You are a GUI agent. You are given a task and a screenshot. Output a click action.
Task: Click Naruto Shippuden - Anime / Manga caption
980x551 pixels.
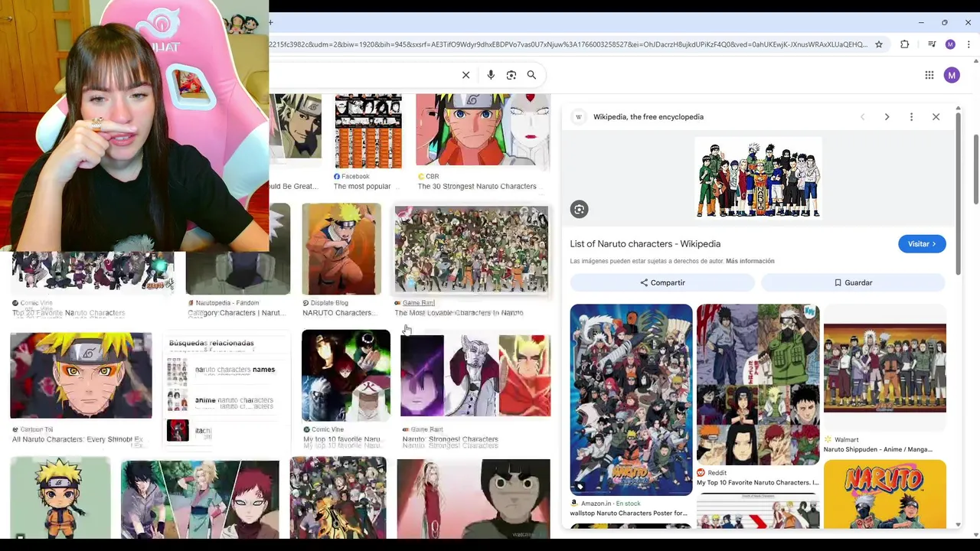[x=879, y=449]
